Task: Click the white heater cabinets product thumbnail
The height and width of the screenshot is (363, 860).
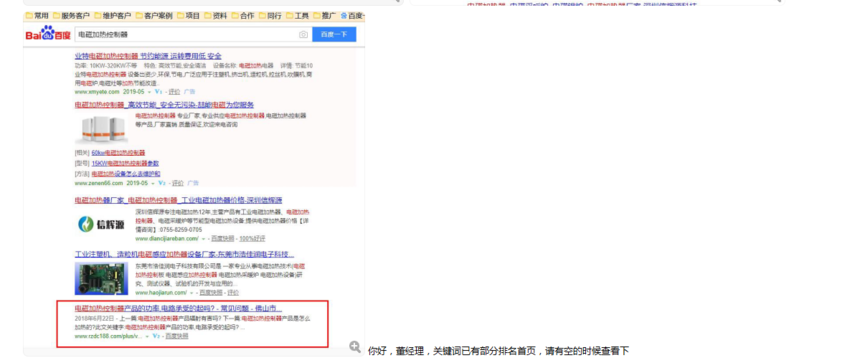Action: [x=101, y=130]
